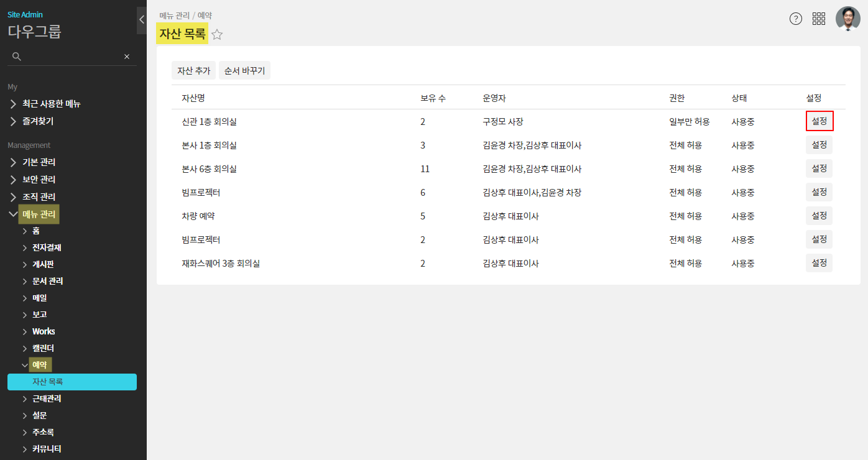Open 설정 for 차량 예약
The height and width of the screenshot is (460, 868).
819,216
